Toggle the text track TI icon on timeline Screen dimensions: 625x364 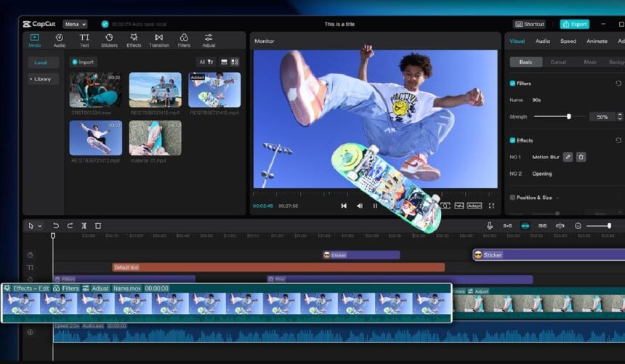tap(31, 267)
